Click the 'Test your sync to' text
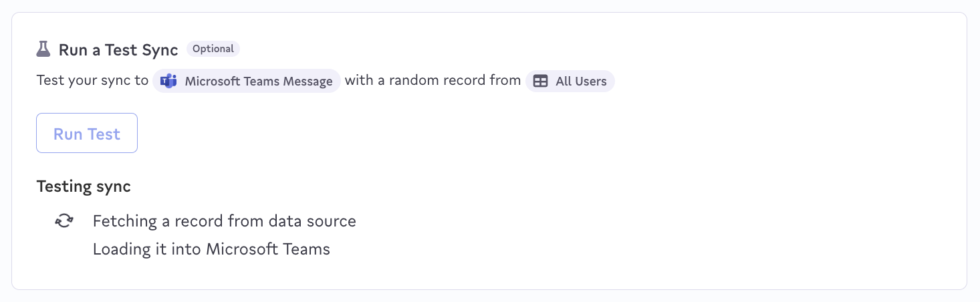This screenshot has height=302, width=980. tap(92, 81)
